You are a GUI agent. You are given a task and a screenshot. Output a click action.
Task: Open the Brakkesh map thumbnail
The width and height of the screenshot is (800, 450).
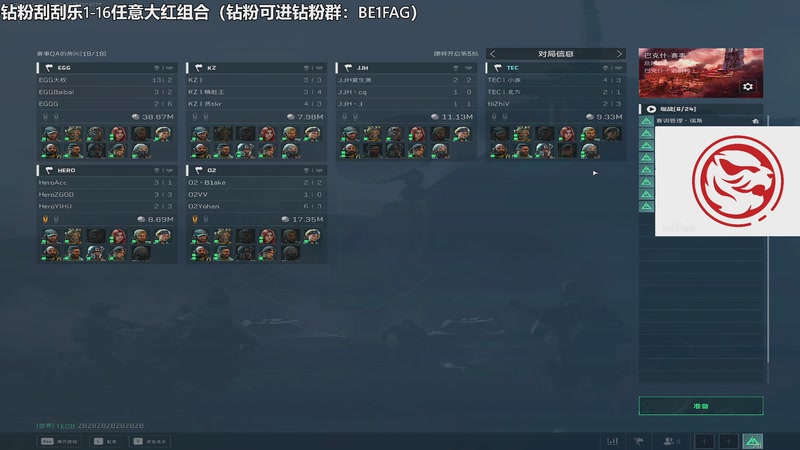click(x=701, y=73)
